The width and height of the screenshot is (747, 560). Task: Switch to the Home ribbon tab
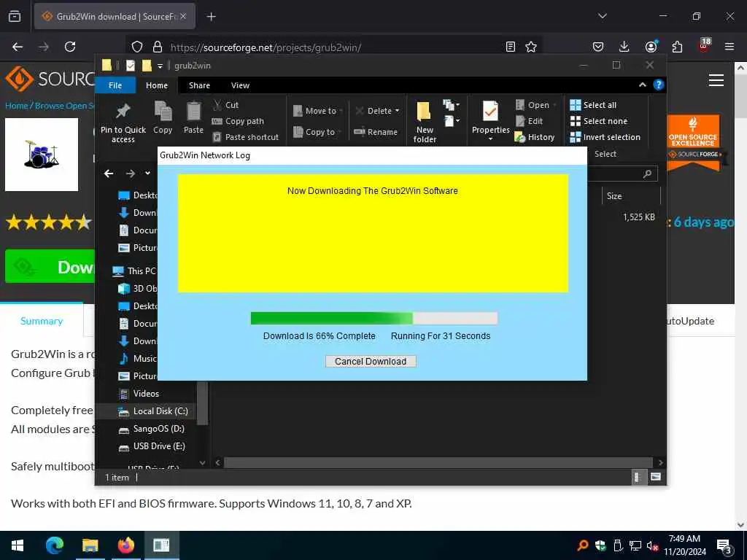point(157,85)
